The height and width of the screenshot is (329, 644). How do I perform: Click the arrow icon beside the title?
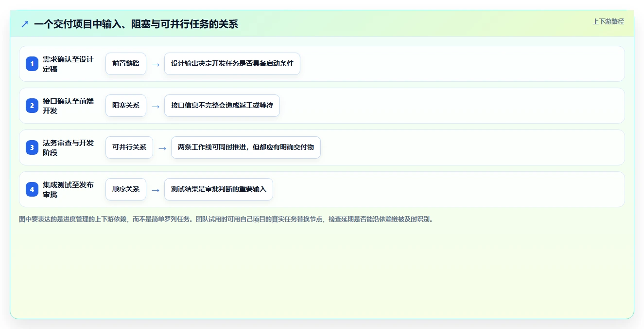click(25, 24)
